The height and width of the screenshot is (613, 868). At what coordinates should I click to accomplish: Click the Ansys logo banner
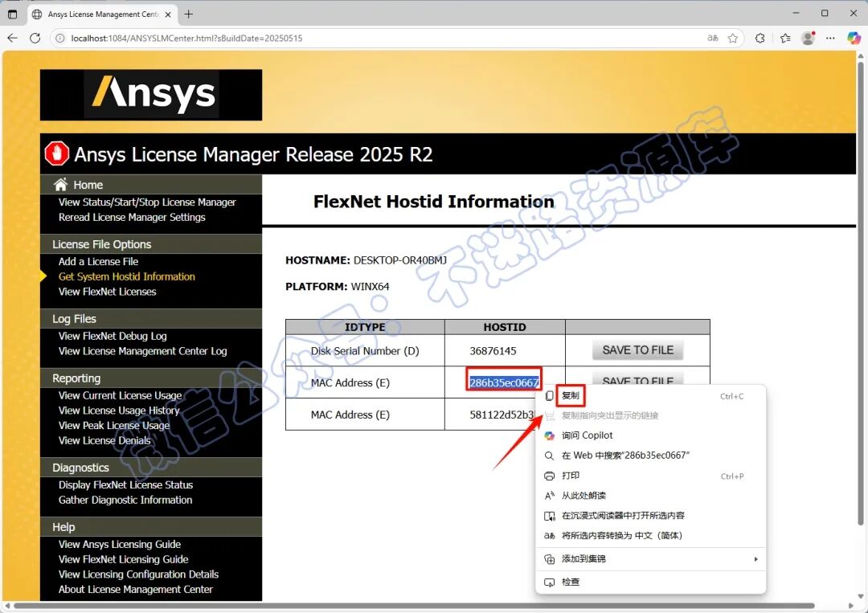click(151, 95)
